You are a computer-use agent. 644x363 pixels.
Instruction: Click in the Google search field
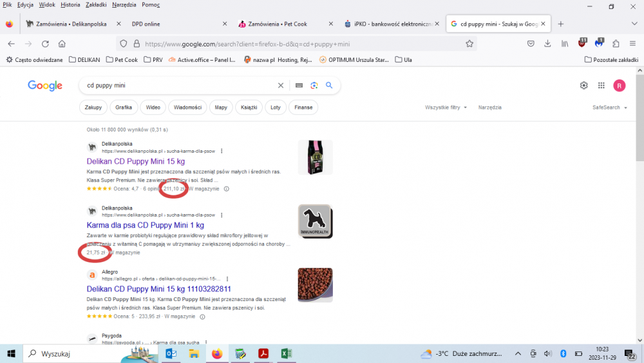(x=178, y=86)
